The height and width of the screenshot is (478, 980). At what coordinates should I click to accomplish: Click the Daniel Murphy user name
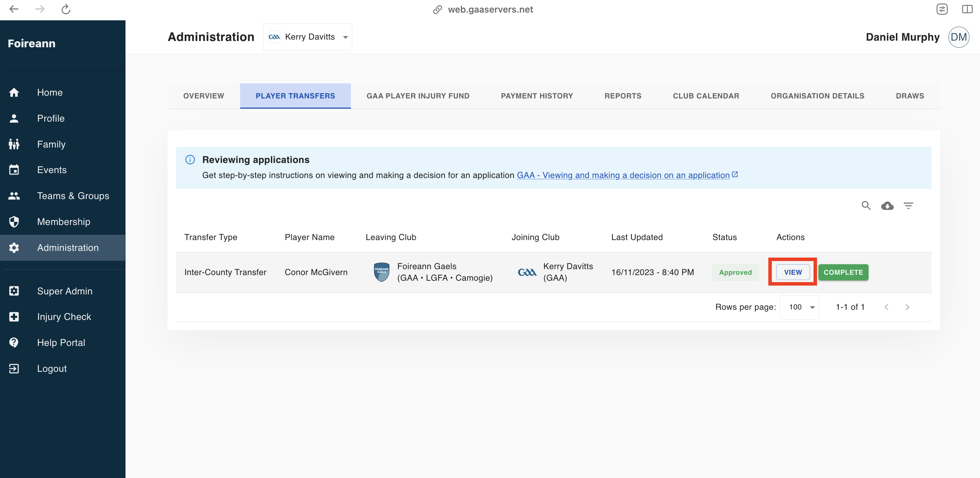point(903,37)
